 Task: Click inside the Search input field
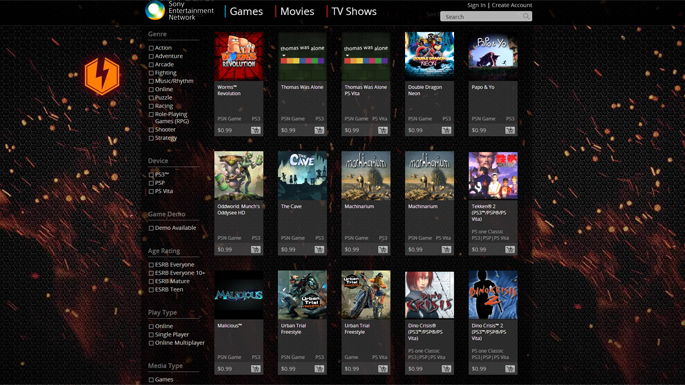[x=481, y=17]
